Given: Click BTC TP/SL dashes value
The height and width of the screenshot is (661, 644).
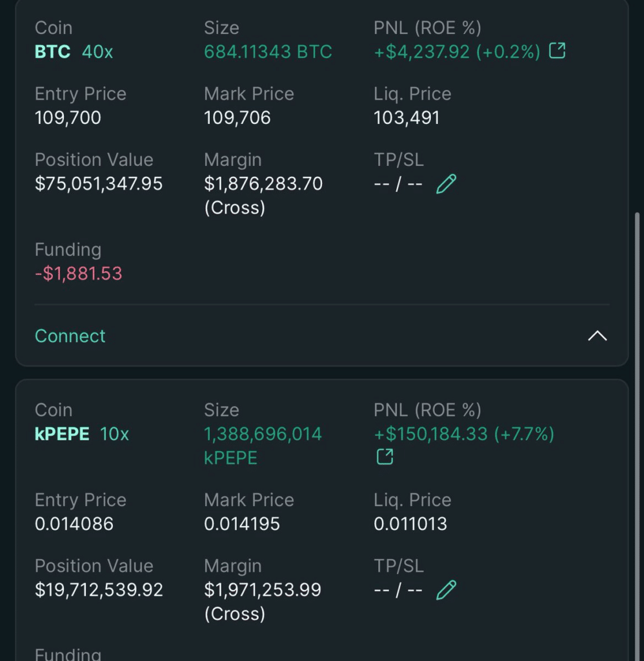Looking at the screenshot, I should [398, 184].
